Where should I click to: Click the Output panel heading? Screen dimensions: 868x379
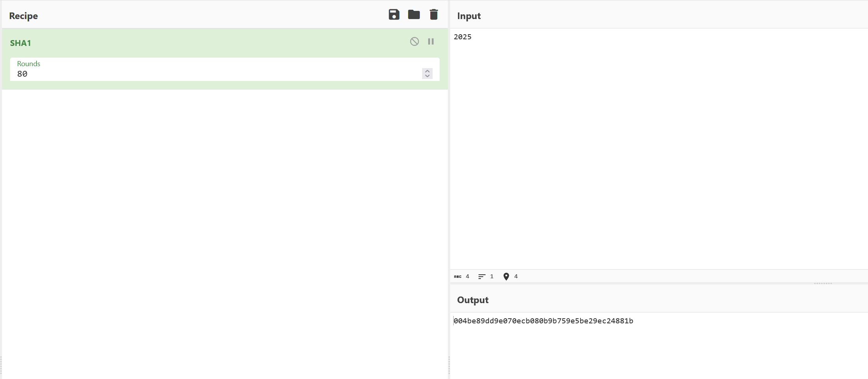click(473, 300)
